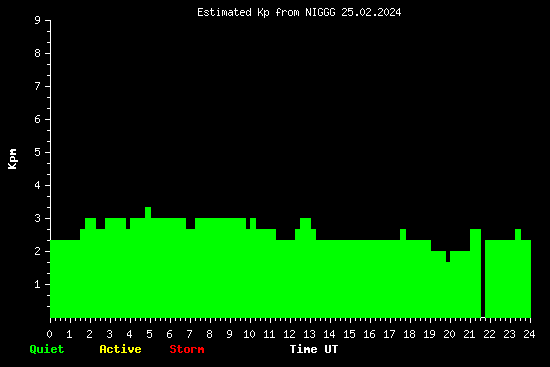
Task: Click the vertical Kp y-axis label
Action: (12, 159)
